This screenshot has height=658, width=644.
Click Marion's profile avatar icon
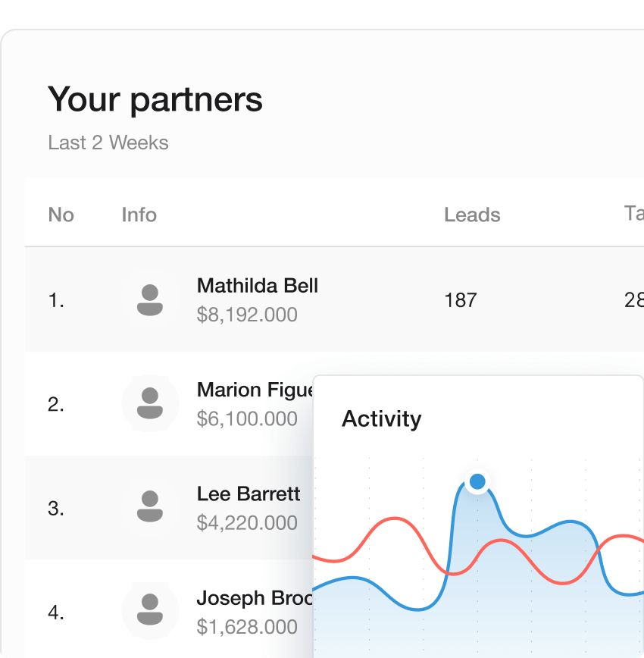[150, 403]
